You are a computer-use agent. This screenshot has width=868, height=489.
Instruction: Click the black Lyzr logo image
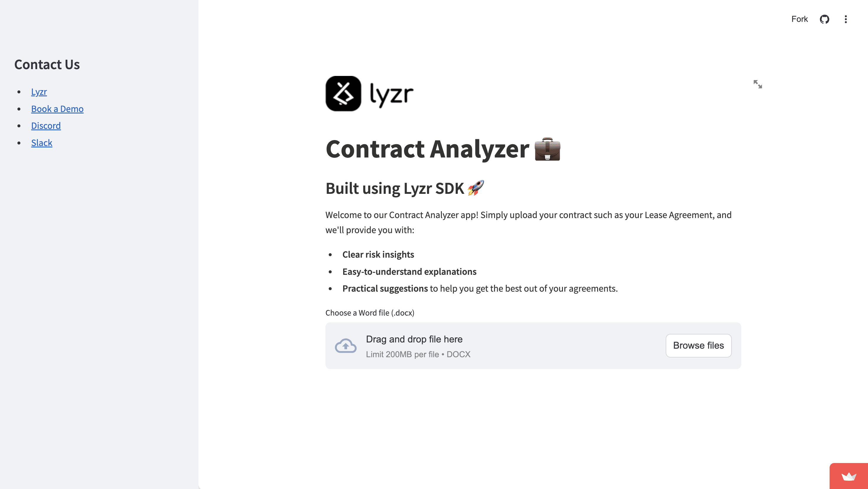[369, 94]
